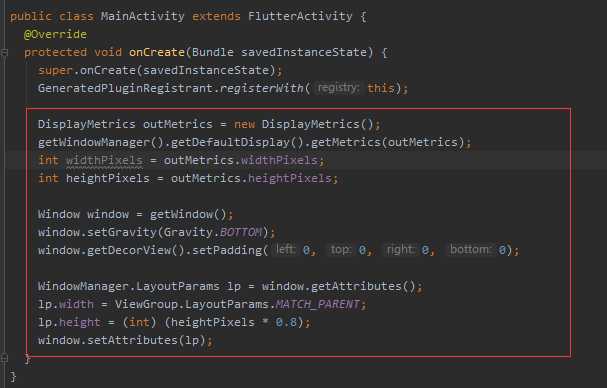
Task: Click getWindowManager() call
Action: (x=101, y=142)
